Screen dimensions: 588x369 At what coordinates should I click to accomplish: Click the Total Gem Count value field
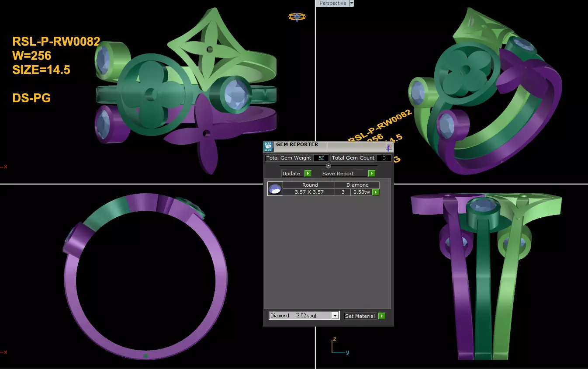384,158
